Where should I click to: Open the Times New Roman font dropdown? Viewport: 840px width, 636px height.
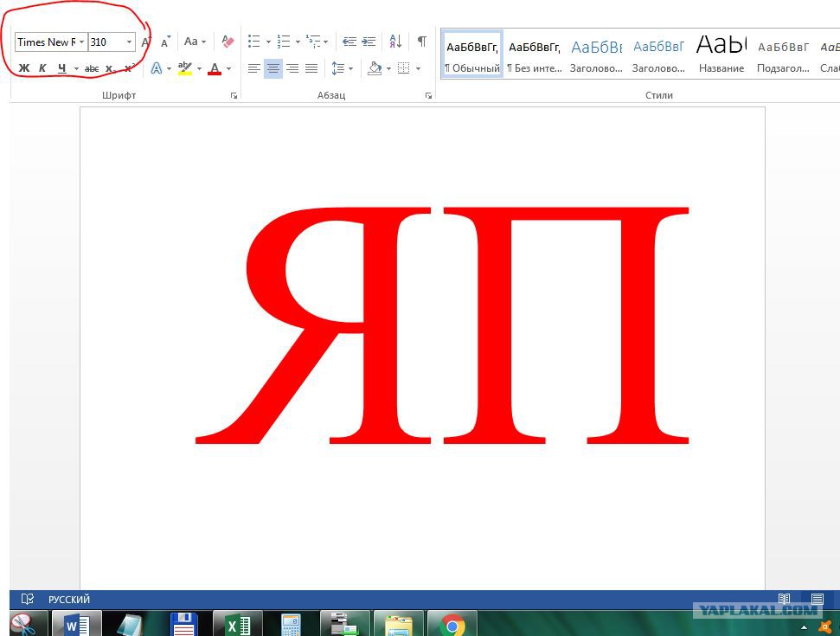click(x=81, y=42)
